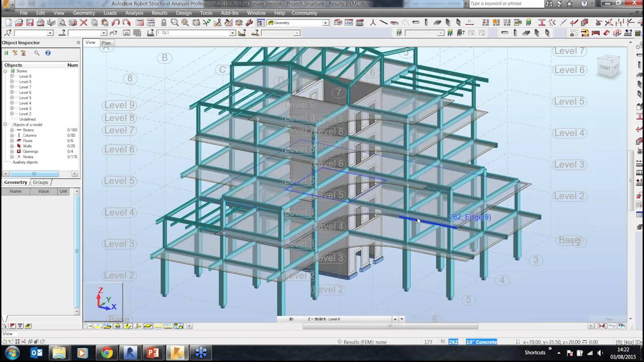The image size is (644, 362).
Task: Open the load case DL1 dropdown
Action: click(x=232, y=33)
